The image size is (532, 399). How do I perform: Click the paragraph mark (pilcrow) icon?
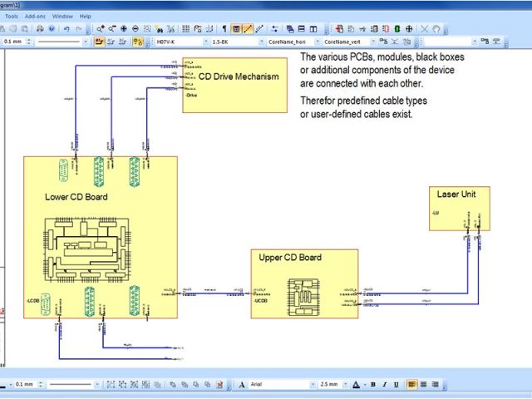coord(224,28)
